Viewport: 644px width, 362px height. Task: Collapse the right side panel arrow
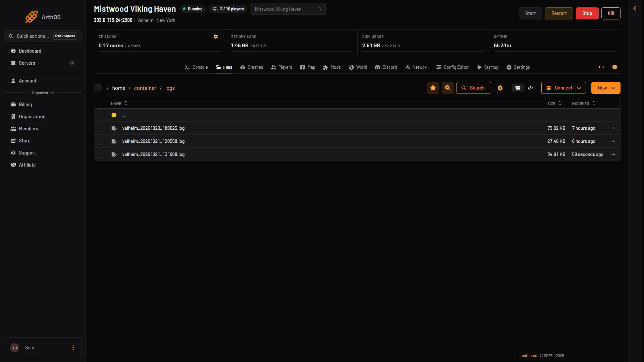coord(635,8)
